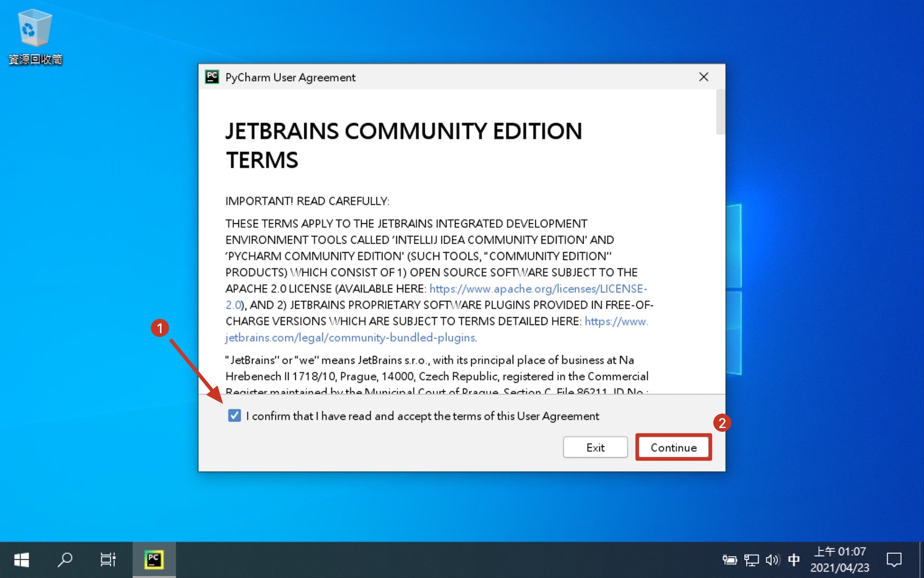
Task: Check the battery status tray icon
Action: tap(730, 560)
